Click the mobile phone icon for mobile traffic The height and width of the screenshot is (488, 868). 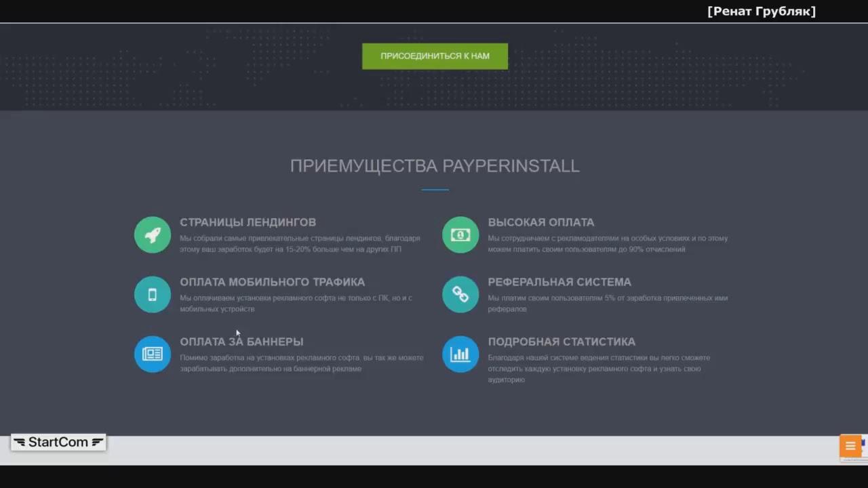coord(153,294)
